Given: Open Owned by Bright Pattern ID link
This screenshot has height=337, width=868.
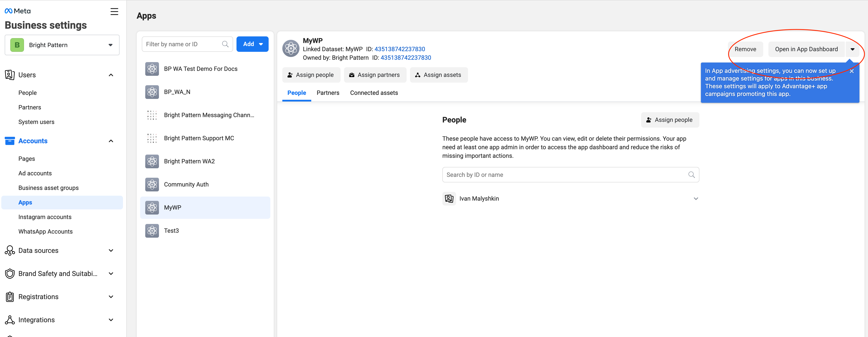Looking at the screenshot, I should pyautogui.click(x=406, y=58).
